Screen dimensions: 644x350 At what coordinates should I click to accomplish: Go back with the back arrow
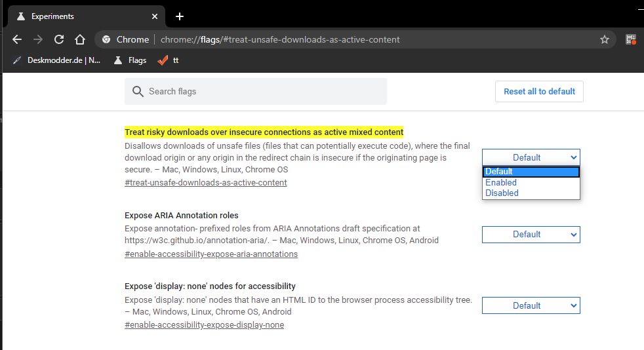(17, 39)
